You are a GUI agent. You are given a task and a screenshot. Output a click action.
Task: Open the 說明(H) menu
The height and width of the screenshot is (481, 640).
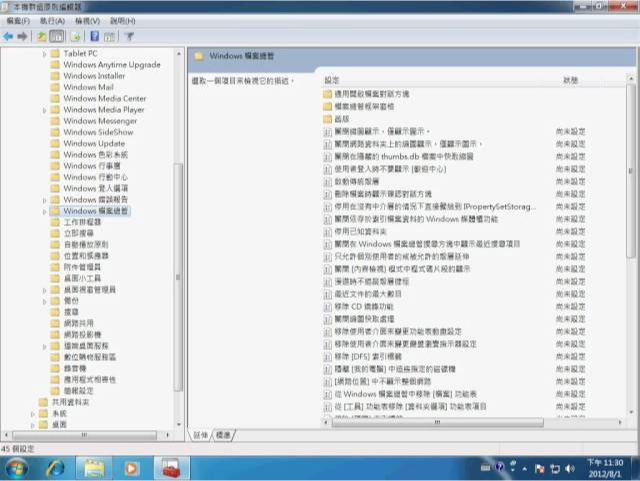point(122,21)
